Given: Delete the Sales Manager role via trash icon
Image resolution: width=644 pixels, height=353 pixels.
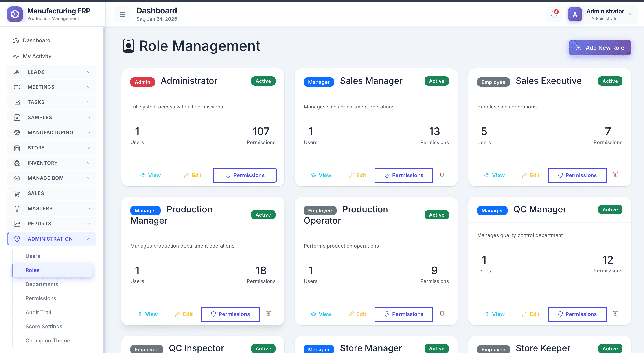Looking at the screenshot, I should 442,174.
